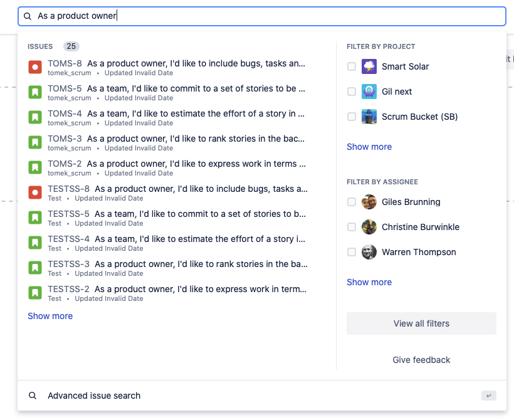Image resolution: width=514 pixels, height=420 pixels.
Task: Click the View all filters button
Action: [422, 323]
